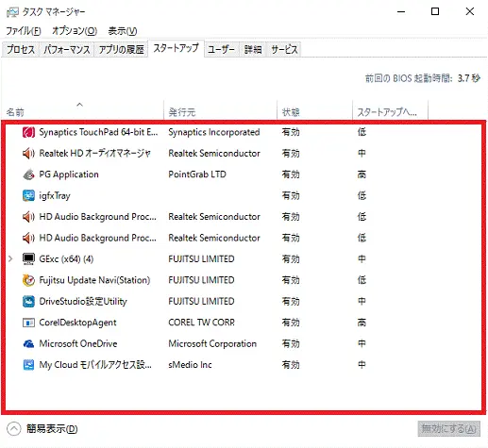Select the Fujitsu Update Navi icon
488x448 pixels.
tap(28, 280)
